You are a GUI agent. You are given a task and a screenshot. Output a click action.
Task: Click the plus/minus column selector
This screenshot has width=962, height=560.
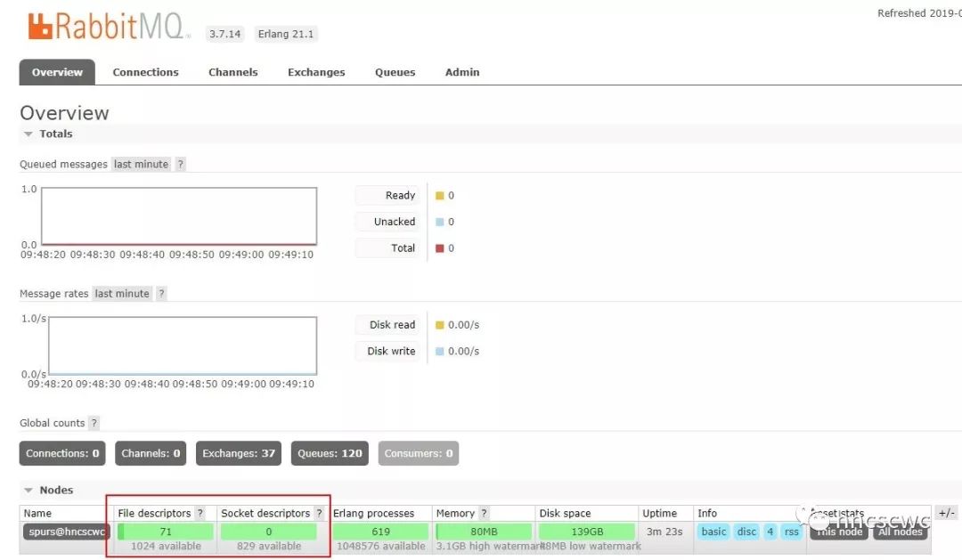(x=947, y=513)
